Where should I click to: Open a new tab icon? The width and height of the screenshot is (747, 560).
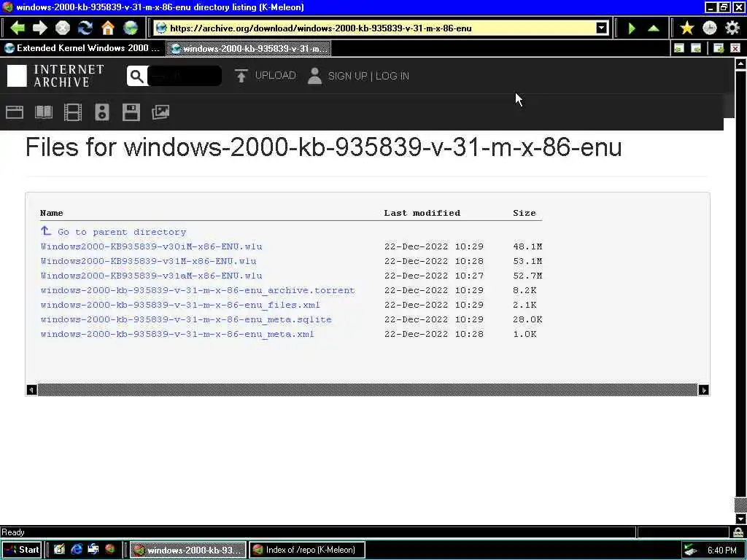pyautogui.click(x=719, y=48)
